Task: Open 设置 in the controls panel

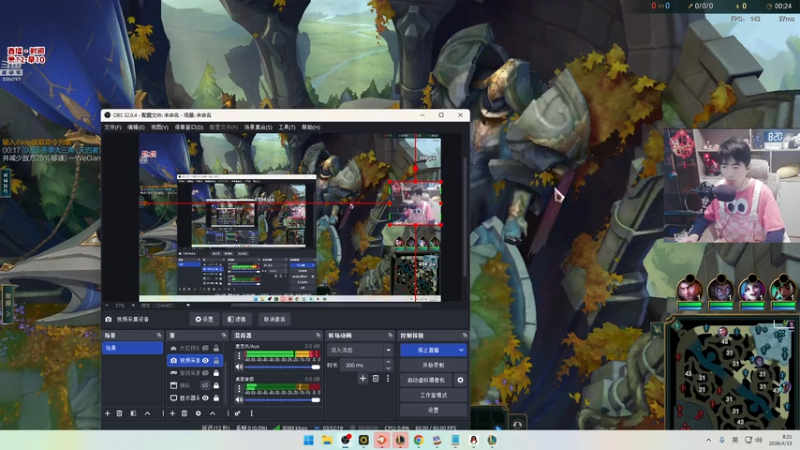Action: coord(433,410)
